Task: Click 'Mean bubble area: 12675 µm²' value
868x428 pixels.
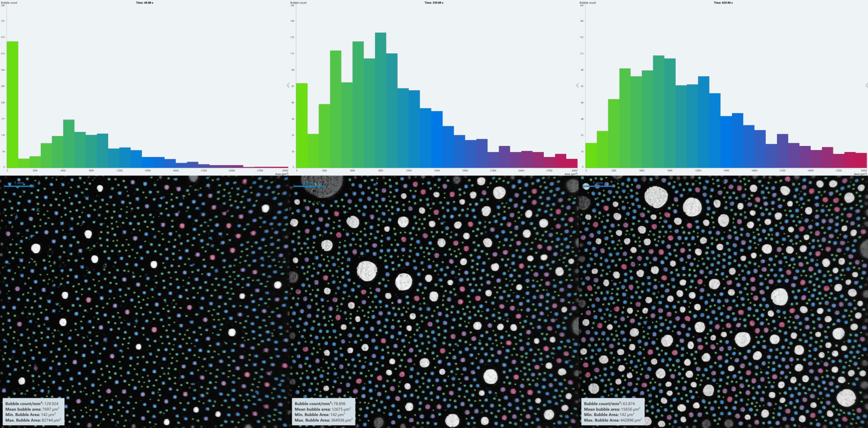Action: (322, 409)
